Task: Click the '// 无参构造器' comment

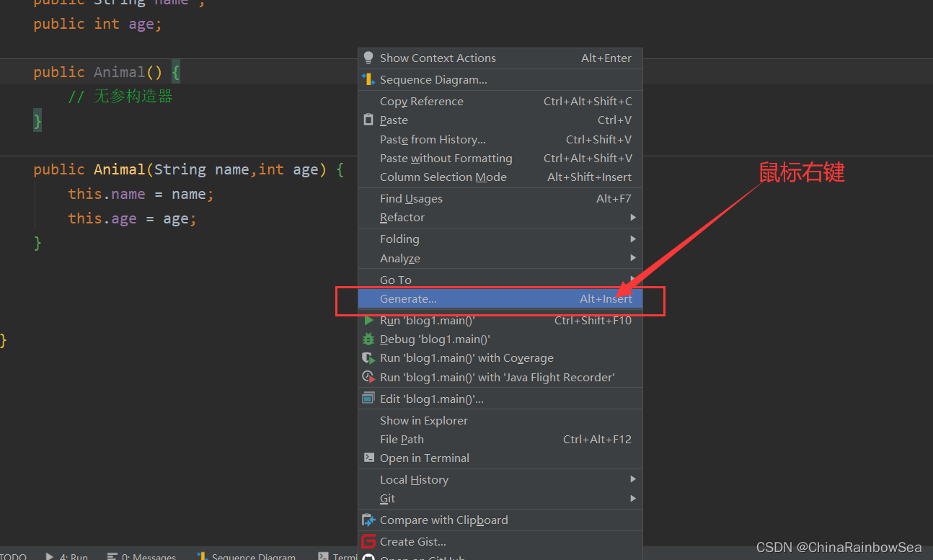Action: (120, 97)
